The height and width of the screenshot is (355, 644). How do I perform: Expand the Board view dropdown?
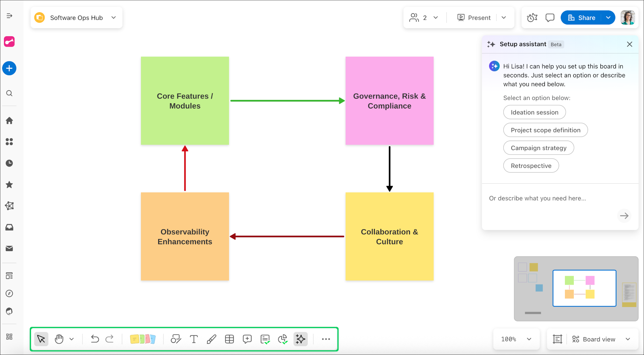click(x=628, y=339)
